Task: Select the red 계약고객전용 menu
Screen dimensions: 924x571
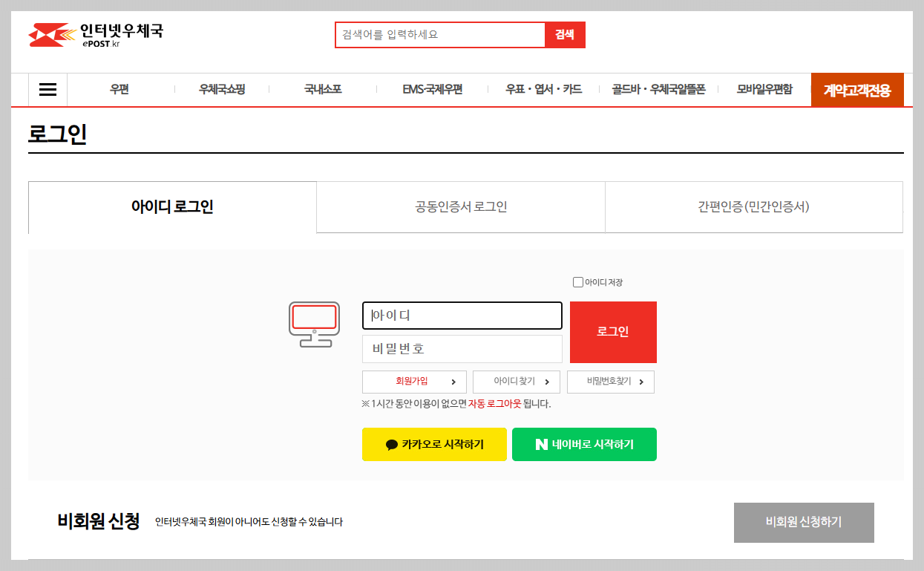Action: tap(857, 89)
